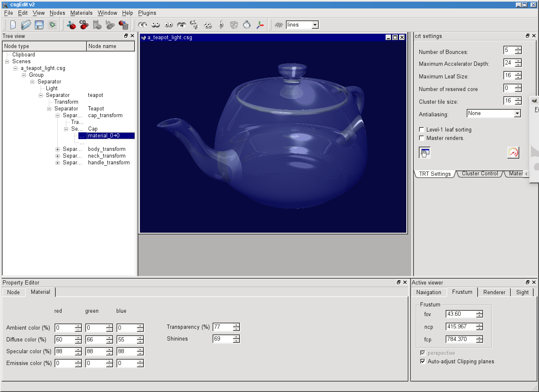The image size is (539, 392).
Task: Click the speedometer gauge icon
Action: click(513, 153)
